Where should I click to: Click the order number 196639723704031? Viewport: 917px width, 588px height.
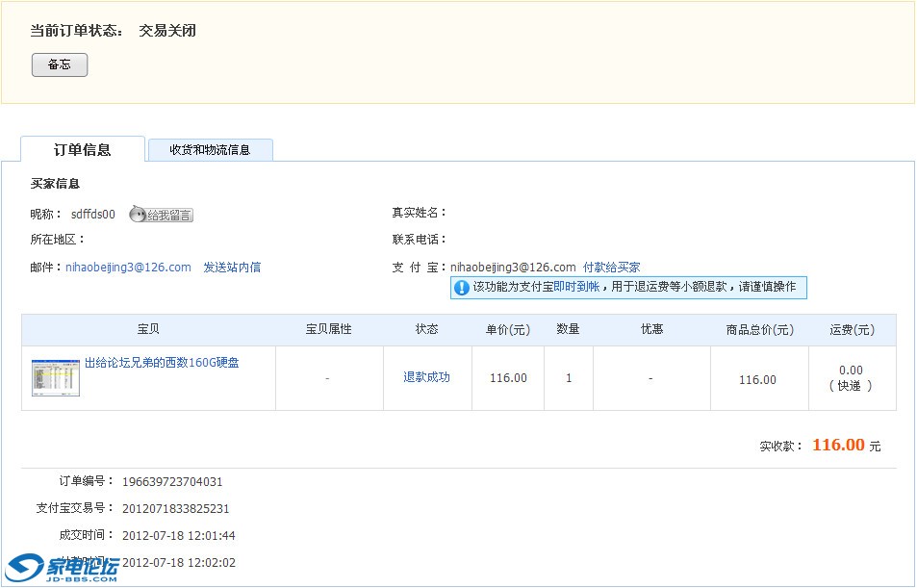click(172, 482)
